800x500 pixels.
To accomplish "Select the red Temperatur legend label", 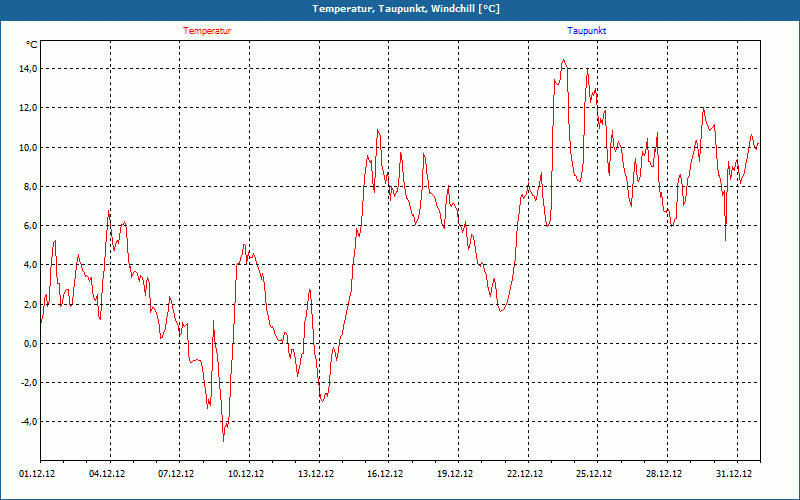I will point(207,31).
